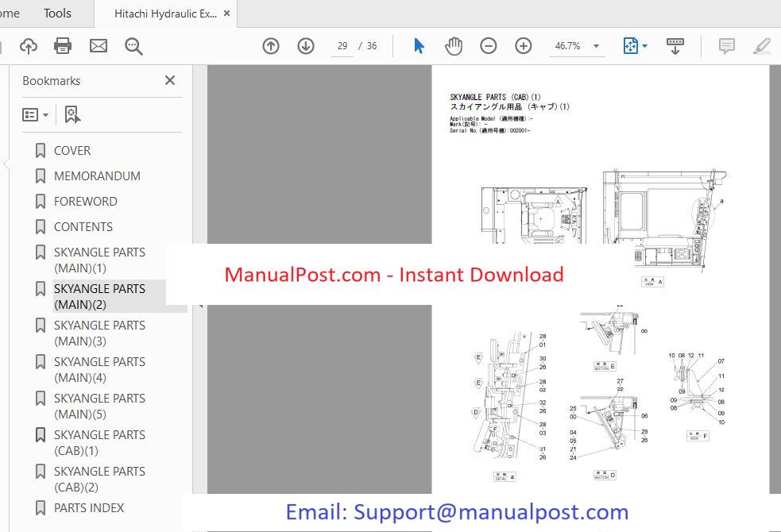Screen dimensions: 781x532
Task: Close the Bookmarks panel
Action: click(x=169, y=80)
